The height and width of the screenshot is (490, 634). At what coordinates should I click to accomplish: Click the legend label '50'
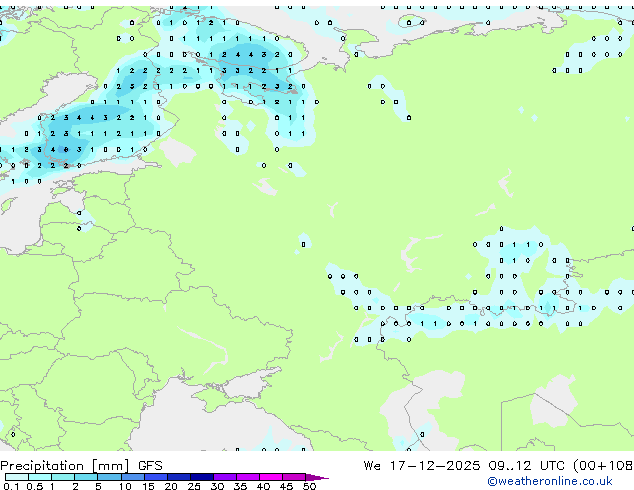(x=309, y=486)
